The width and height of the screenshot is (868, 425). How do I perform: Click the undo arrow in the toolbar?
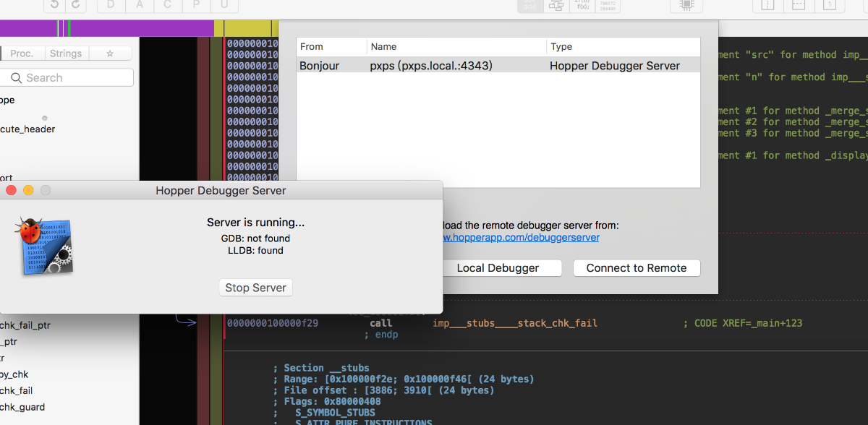55,5
